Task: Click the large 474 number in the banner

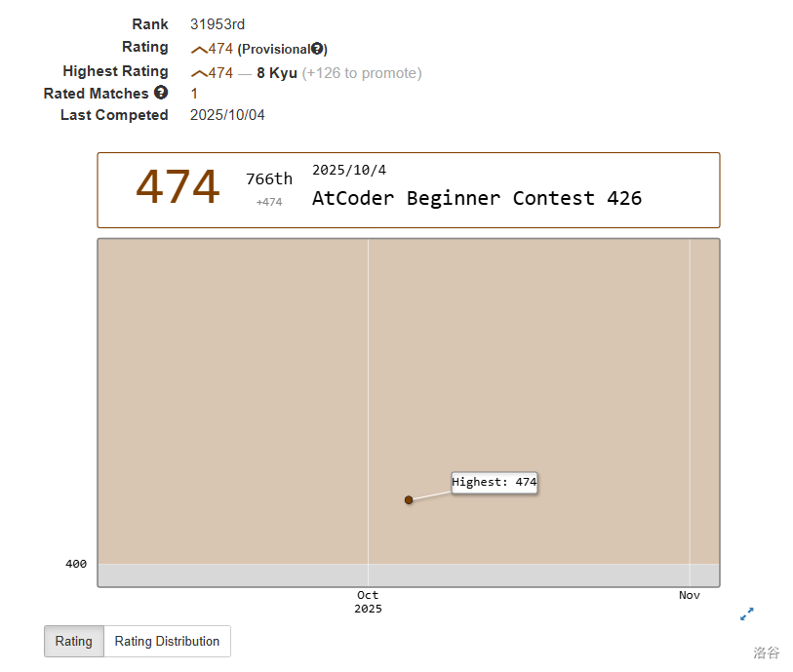Action: click(x=178, y=186)
